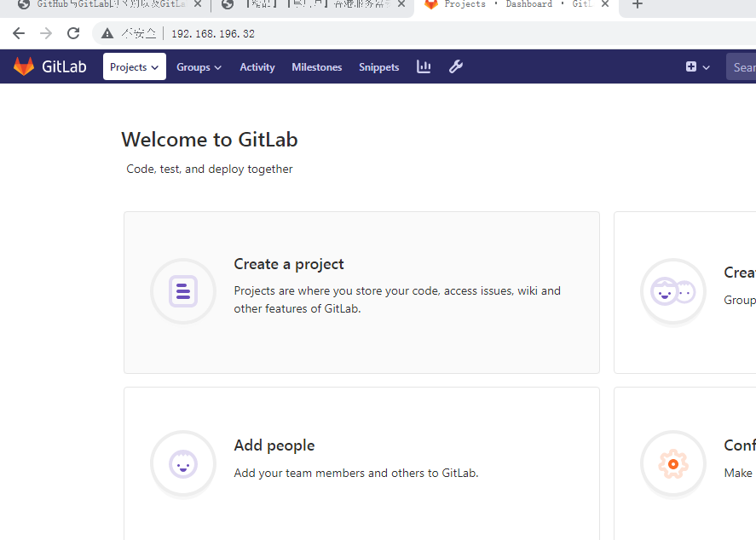This screenshot has width=756, height=540.
Task: Click the orange gear configure icon
Action: [673, 463]
